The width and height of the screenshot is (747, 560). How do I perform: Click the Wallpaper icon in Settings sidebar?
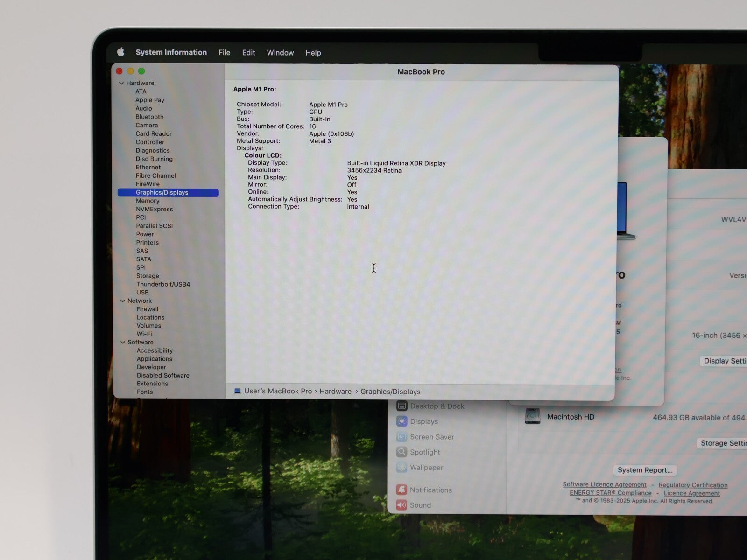click(x=402, y=468)
